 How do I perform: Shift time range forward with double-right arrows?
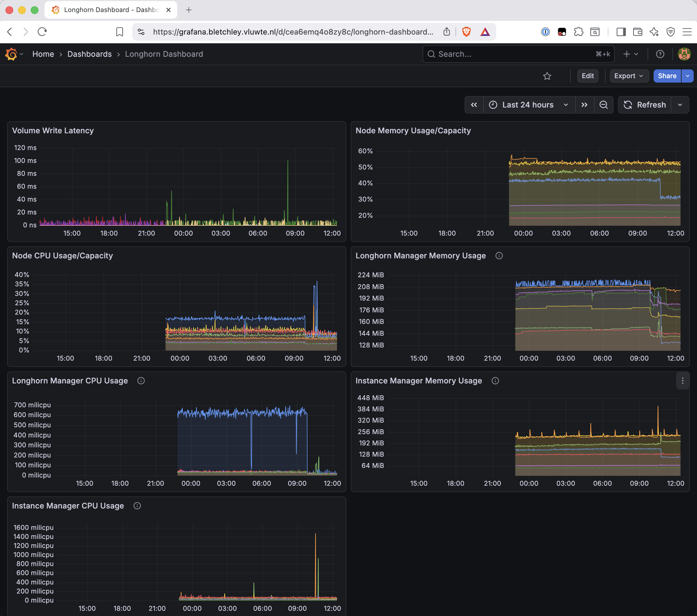pos(584,105)
